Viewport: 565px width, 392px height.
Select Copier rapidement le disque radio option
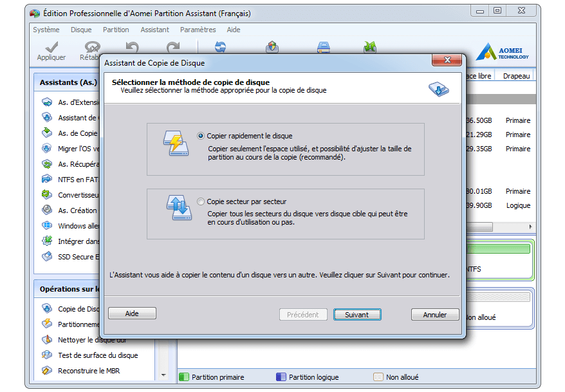[x=201, y=136]
